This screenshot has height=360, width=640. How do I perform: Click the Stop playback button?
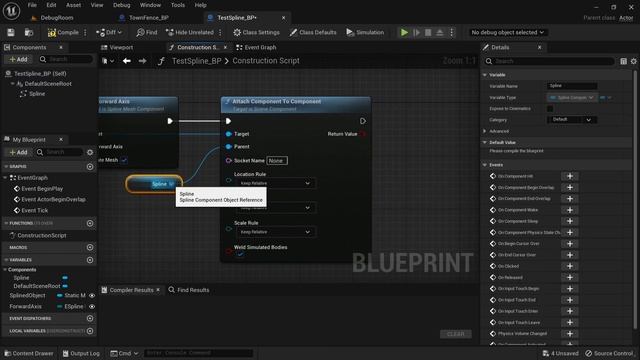click(428, 32)
